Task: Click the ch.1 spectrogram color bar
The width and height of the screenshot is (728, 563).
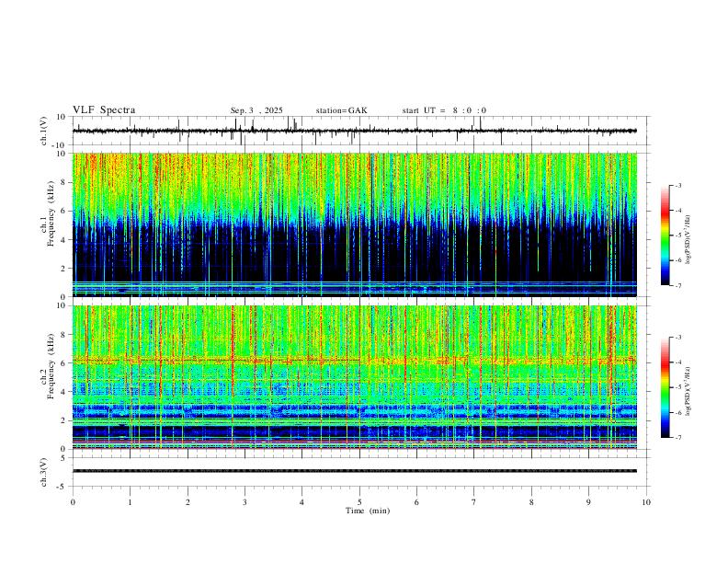Action: point(665,236)
